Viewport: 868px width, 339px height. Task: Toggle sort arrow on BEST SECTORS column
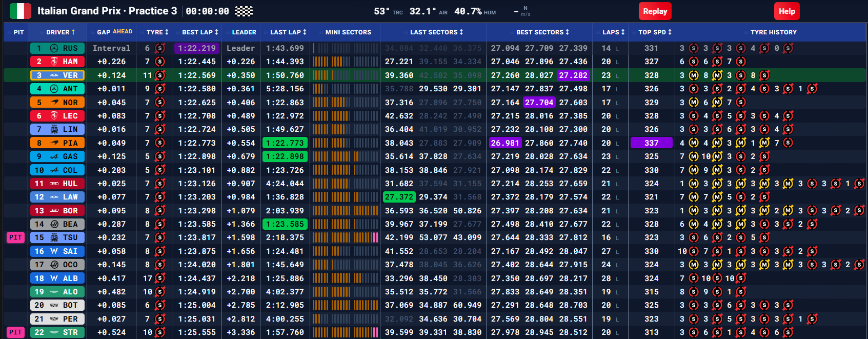click(x=568, y=32)
